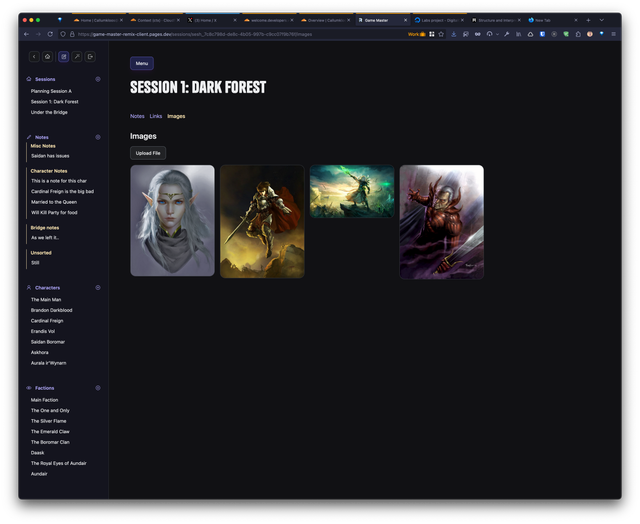The height and width of the screenshot is (524, 640).
Task: Open note Cardinal Freign is the big bad
Action: tap(62, 191)
